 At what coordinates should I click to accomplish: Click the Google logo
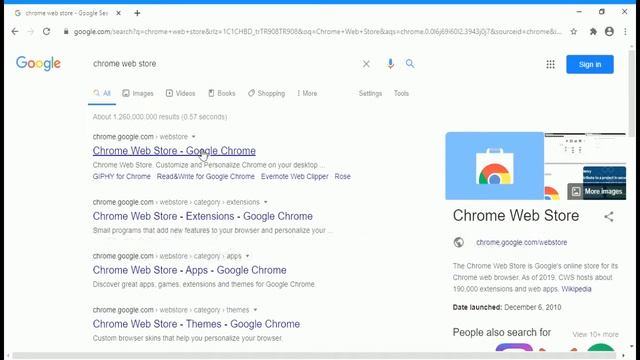(x=38, y=64)
